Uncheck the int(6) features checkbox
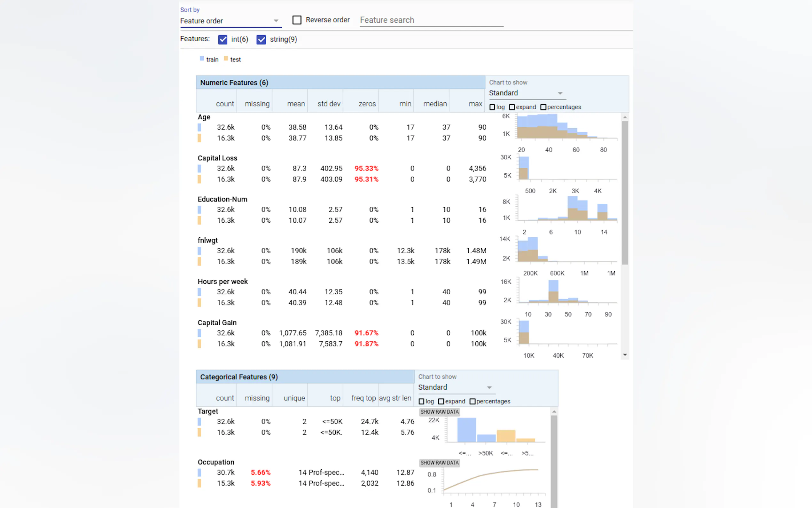Screen dimensions: 812x508 pos(223,40)
